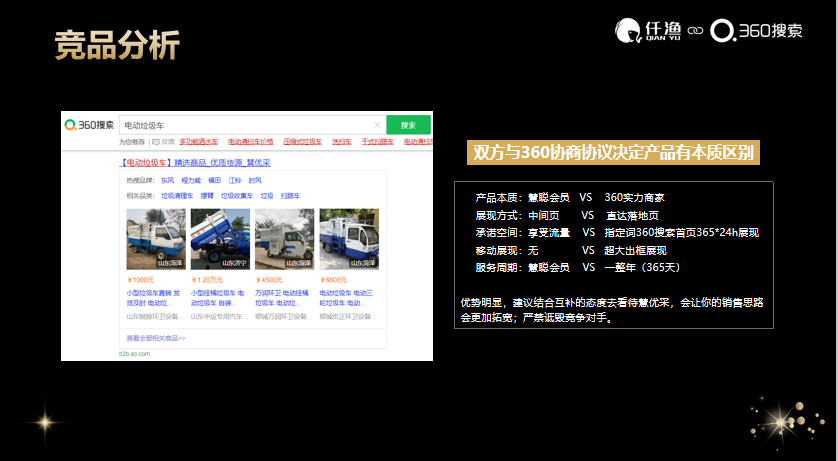Click seller name 山东中运专用汽车…
This screenshot has height=461, width=838.
(x=220, y=316)
